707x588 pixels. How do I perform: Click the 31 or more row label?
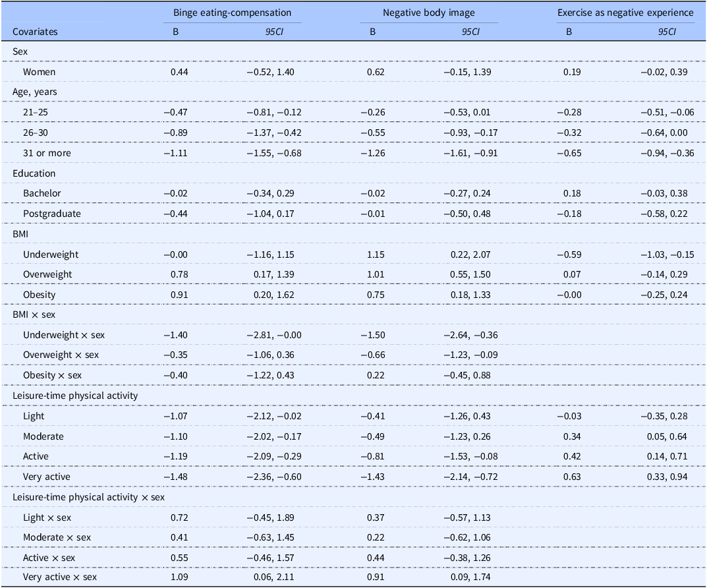pyautogui.click(x=47, y=153)
